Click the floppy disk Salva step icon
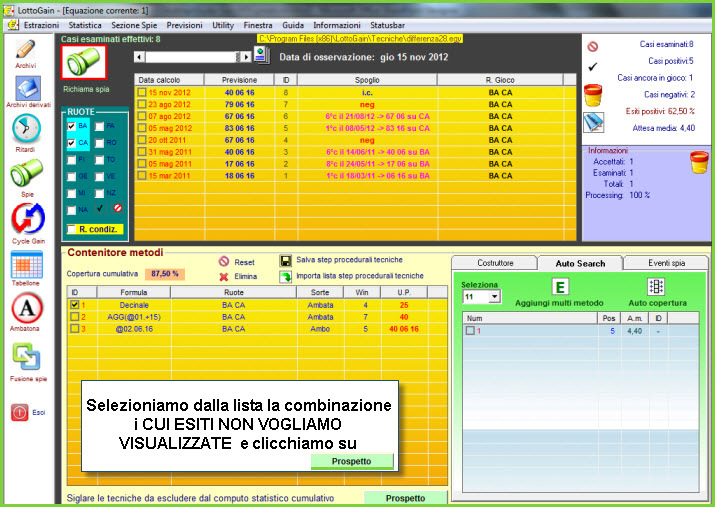Screen dimensions: 715x507 285,260
